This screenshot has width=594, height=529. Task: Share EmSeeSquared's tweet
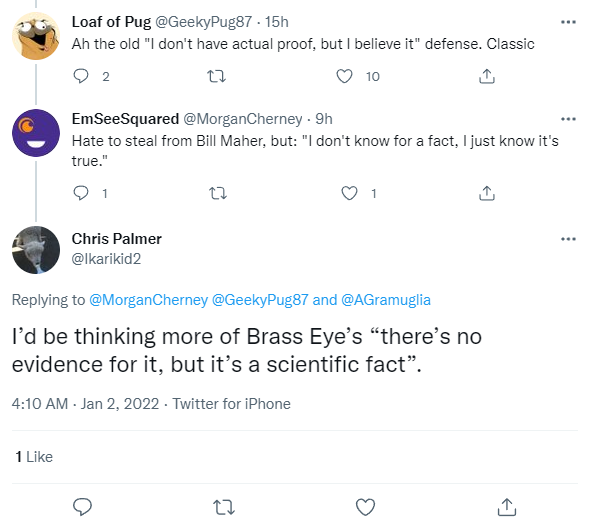coord(487,193)
